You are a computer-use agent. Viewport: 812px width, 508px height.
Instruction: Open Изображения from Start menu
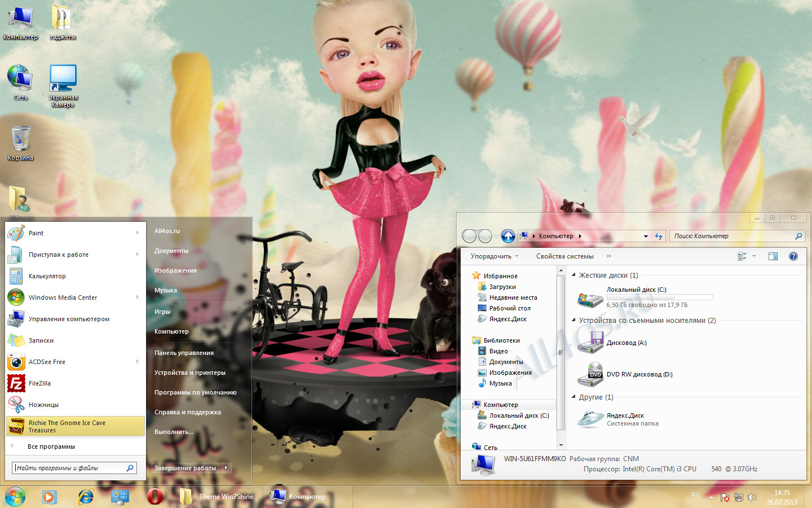pyautogui.click(x=175, y=270)
